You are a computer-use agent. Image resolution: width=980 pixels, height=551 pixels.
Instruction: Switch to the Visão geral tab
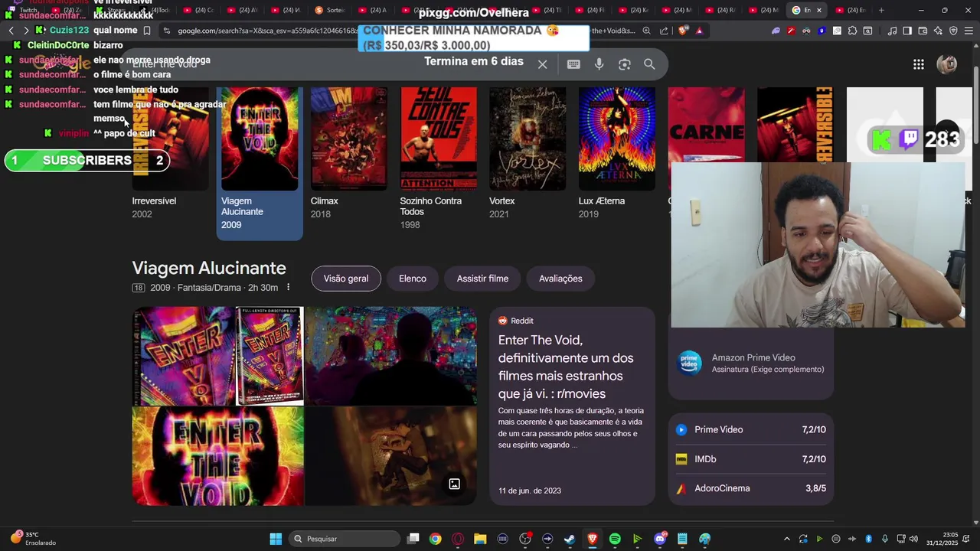click(x=346, y=279)
